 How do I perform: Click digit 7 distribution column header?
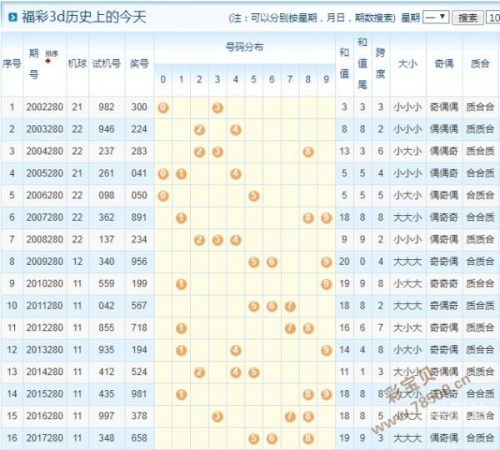tap(290, 80)
